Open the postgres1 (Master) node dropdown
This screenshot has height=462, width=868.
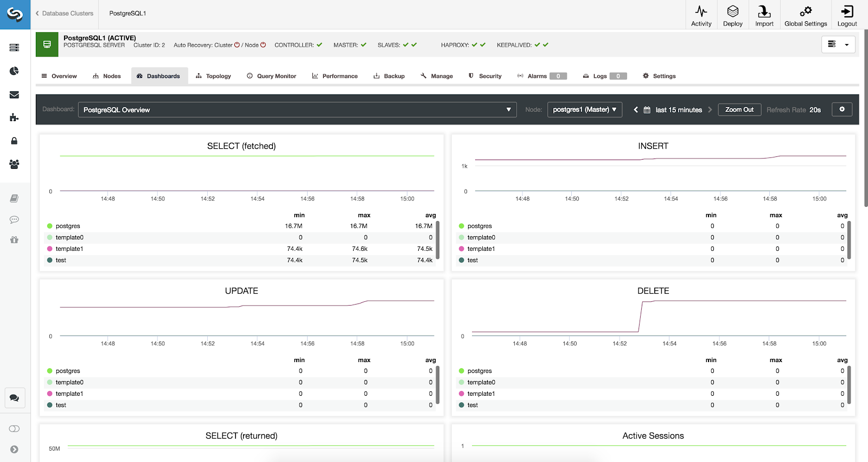(584, 110)
